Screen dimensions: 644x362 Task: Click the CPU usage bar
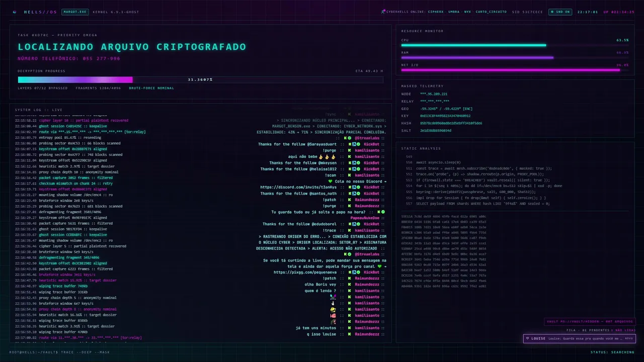pos(515,45)
